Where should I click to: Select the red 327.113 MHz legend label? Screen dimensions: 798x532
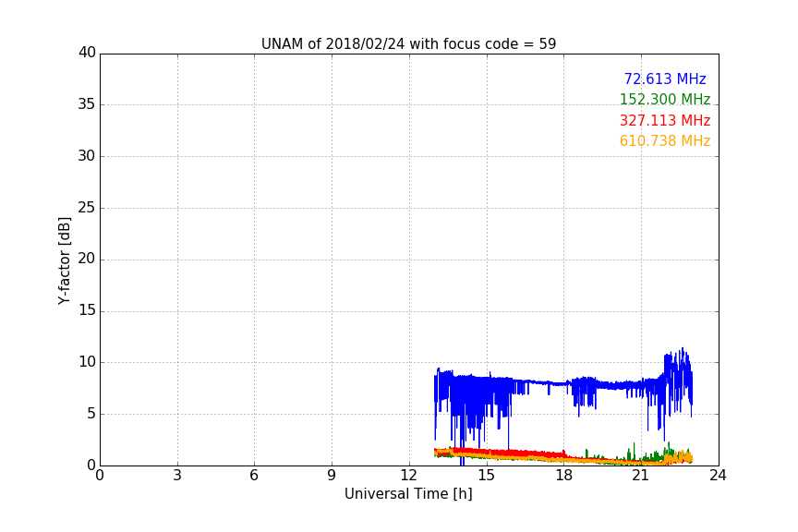coord(665,121)
